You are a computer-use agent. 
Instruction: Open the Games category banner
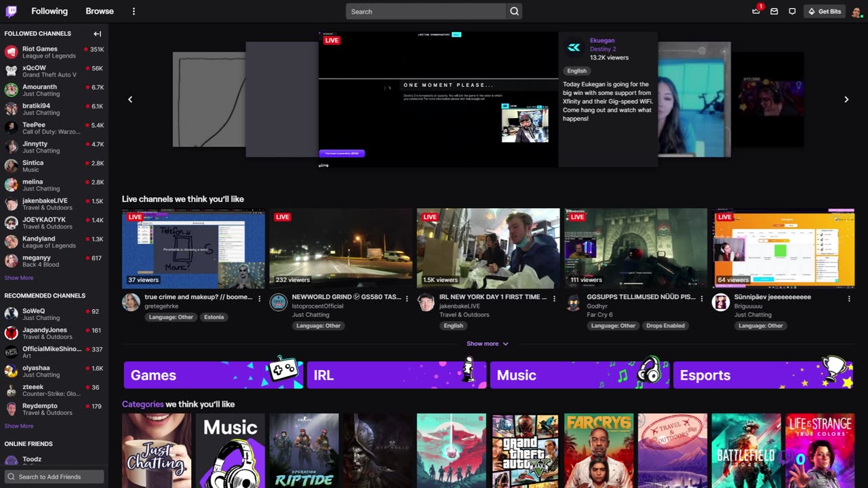point(214,375)
